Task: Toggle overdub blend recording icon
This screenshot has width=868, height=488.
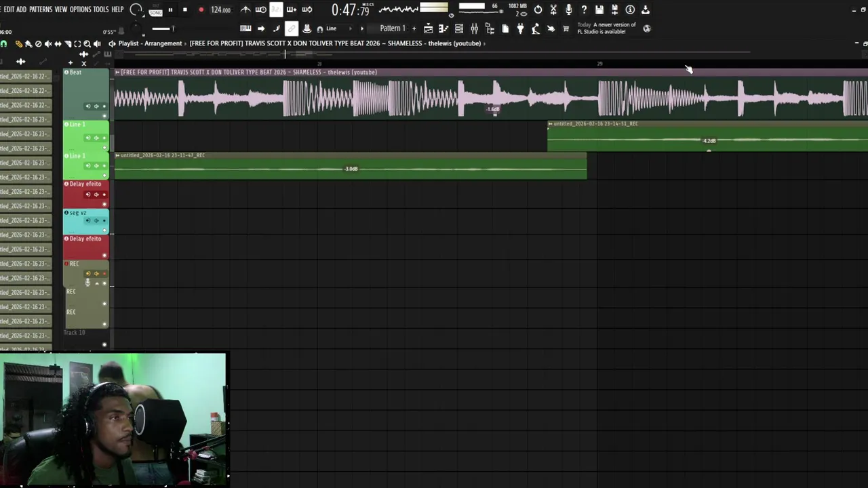Action: (292, 9)
